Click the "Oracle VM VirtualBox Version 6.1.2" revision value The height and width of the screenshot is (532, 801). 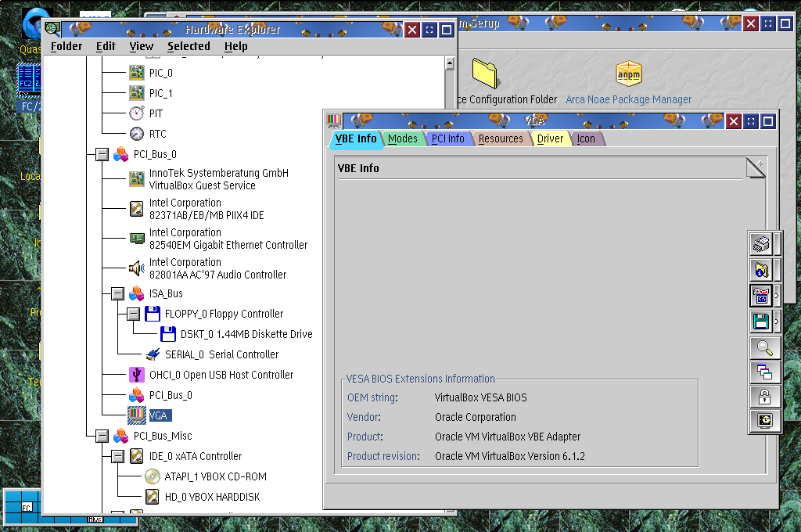click(x=510, y=456)
